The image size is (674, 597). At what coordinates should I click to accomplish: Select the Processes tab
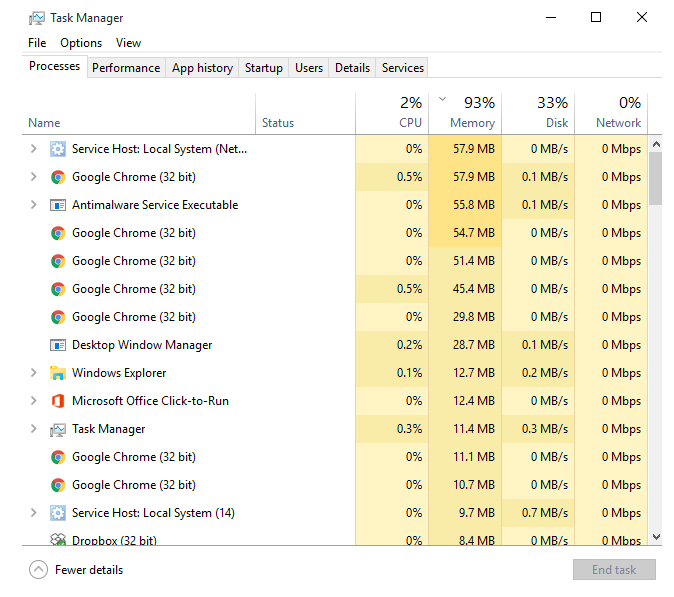[x=55, y=67]
